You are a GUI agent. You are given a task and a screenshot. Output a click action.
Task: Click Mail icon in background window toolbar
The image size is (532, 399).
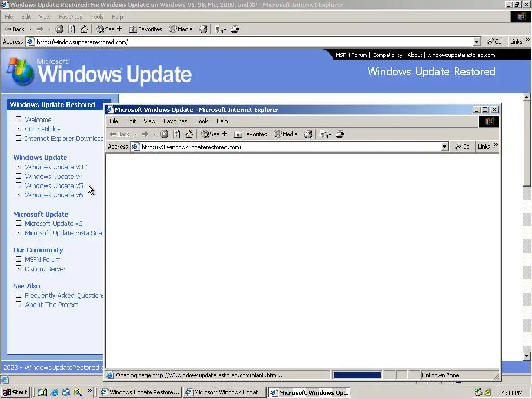click(x=218, y=29)
